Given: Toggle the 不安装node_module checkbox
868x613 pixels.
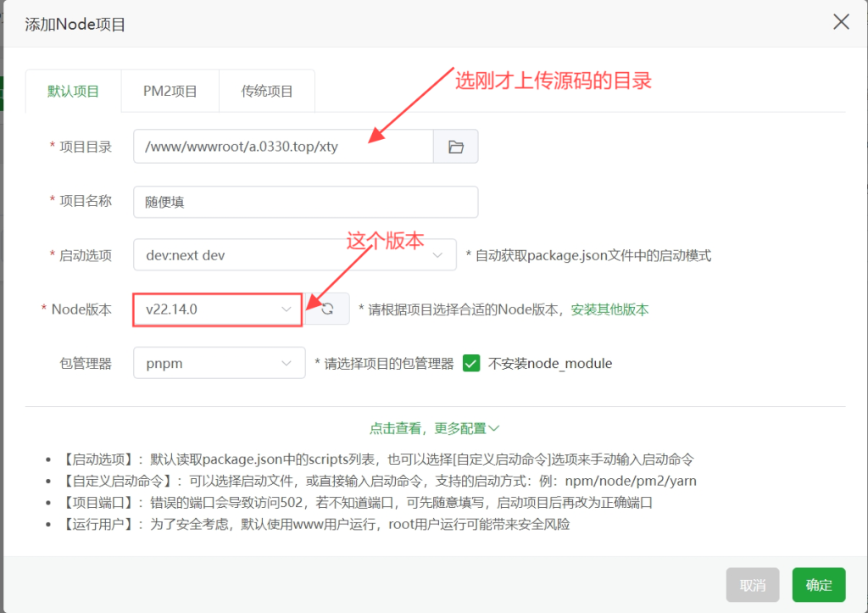Looking at the screenshot, I should click(x=471, y=364).
